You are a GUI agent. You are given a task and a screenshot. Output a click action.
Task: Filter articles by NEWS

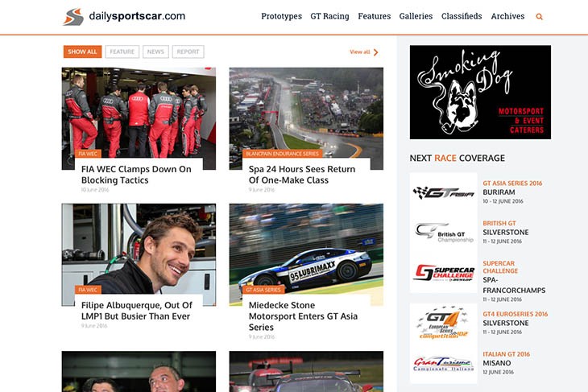point(155,52)
